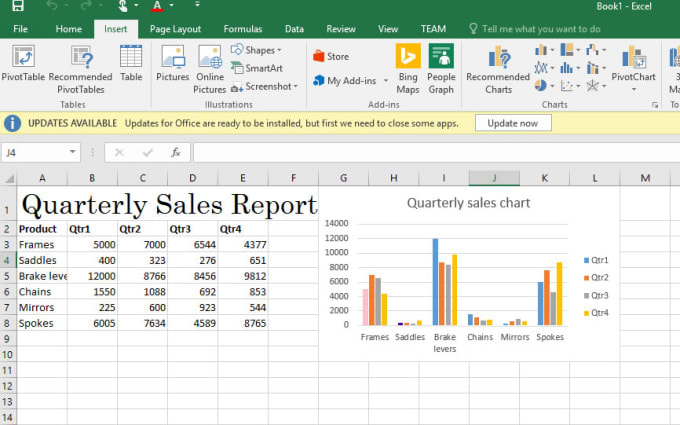Image resolution: width=680 pixels, height=425 pixels.
Task: Click the hierarchy chart icon
Action: pos(567,50)
